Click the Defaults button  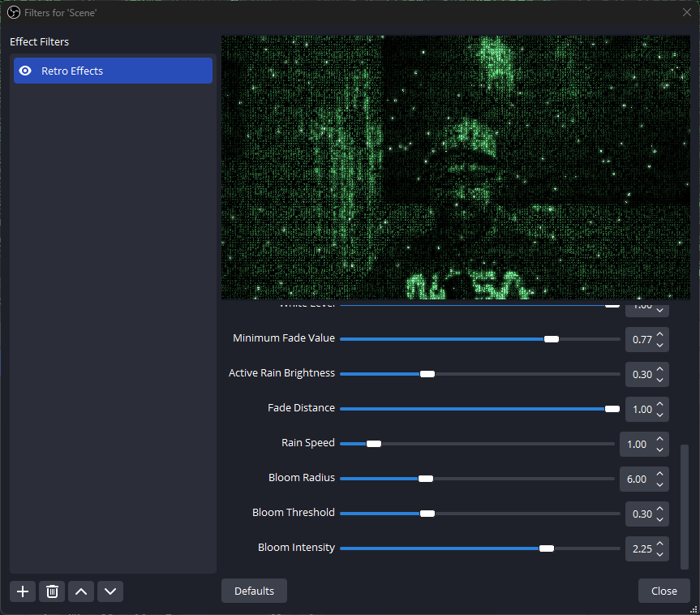click(254, 591)
